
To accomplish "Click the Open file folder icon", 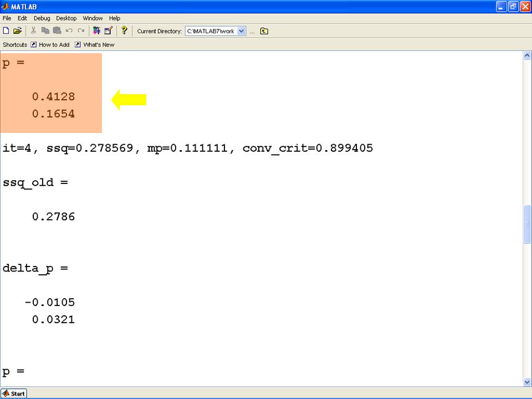I will (x=17, y=30).
